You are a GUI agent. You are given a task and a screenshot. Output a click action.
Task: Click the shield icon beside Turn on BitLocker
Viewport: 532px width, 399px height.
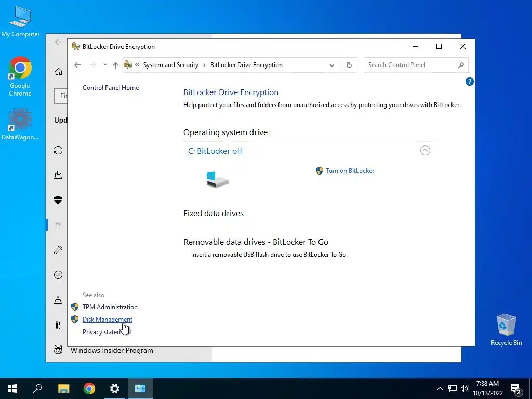(x=320, y=170)
